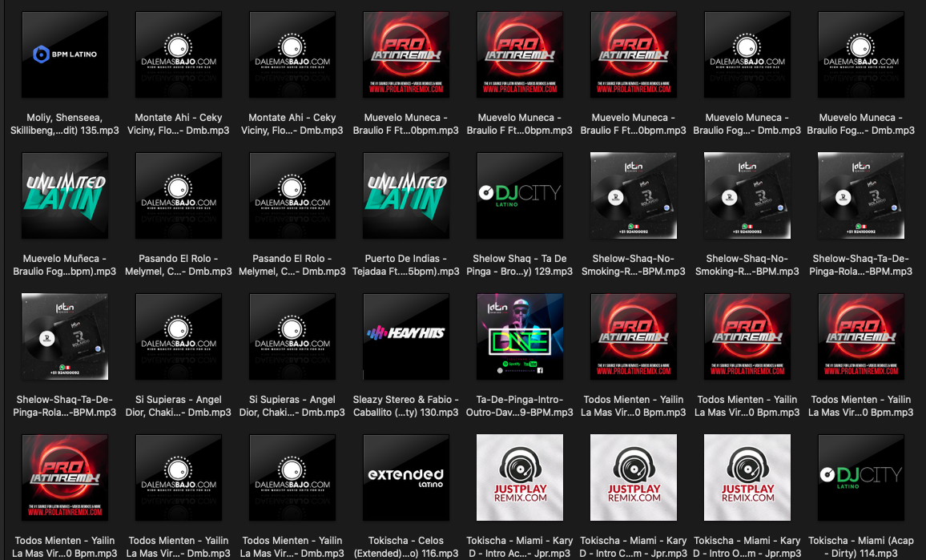The height and width of the screenshot is (560, 926).
Task: Select the Extended Latino artwork thumbnail
Action: pyautogui.click(x=406, y=478)
